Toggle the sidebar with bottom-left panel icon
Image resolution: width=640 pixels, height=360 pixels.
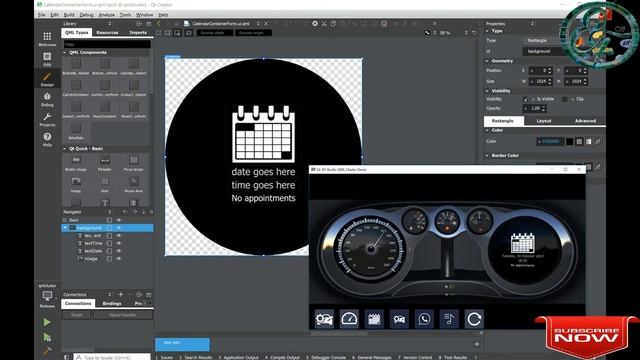[67, 357]
